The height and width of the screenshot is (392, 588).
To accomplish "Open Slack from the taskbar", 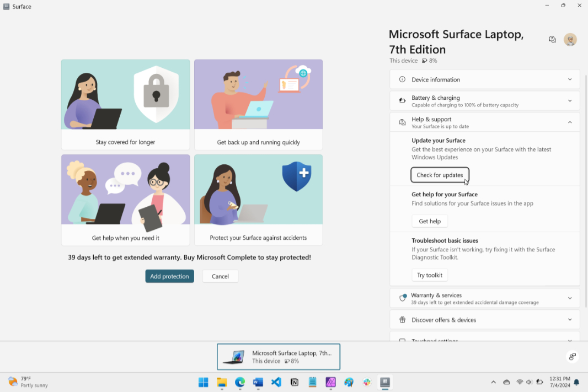I will coord(366,382).
